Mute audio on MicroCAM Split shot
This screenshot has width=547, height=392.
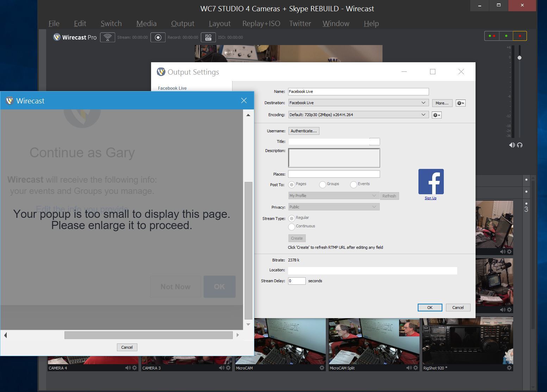point(409,368)
